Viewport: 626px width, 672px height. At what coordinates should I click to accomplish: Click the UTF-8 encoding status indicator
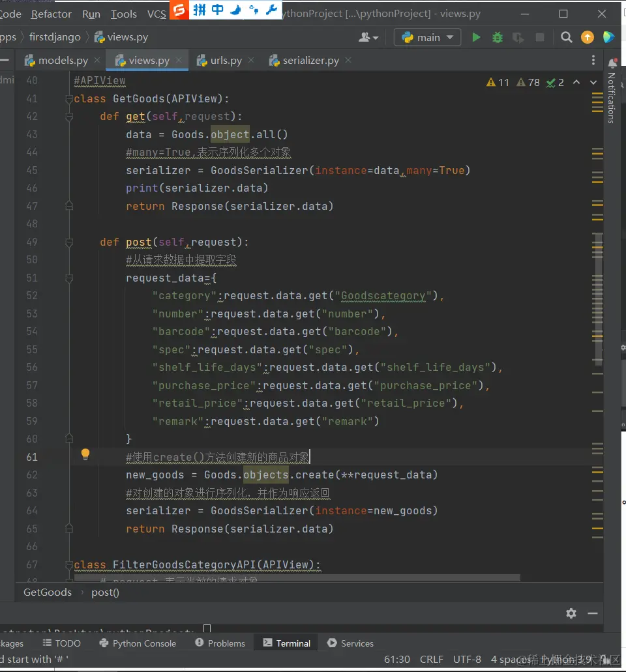point(467,660)
